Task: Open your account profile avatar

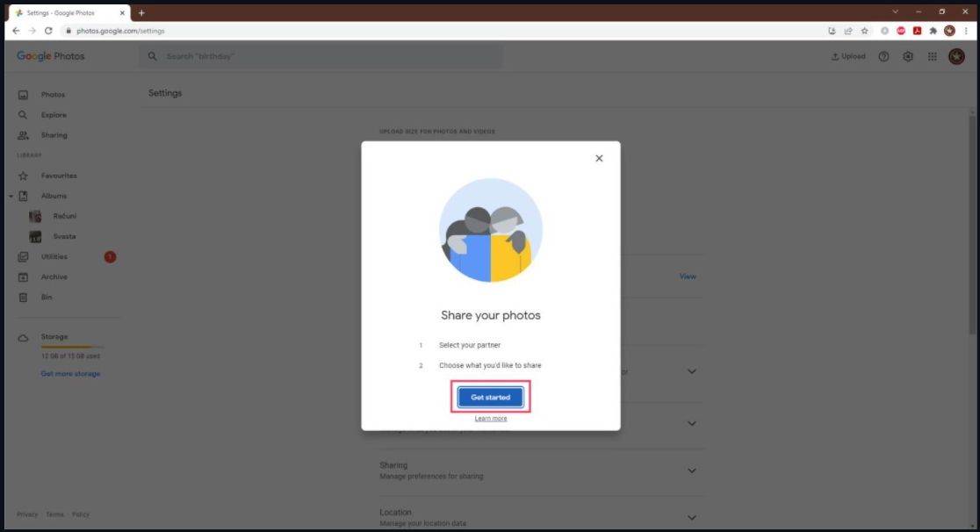Action: point(955,55)
